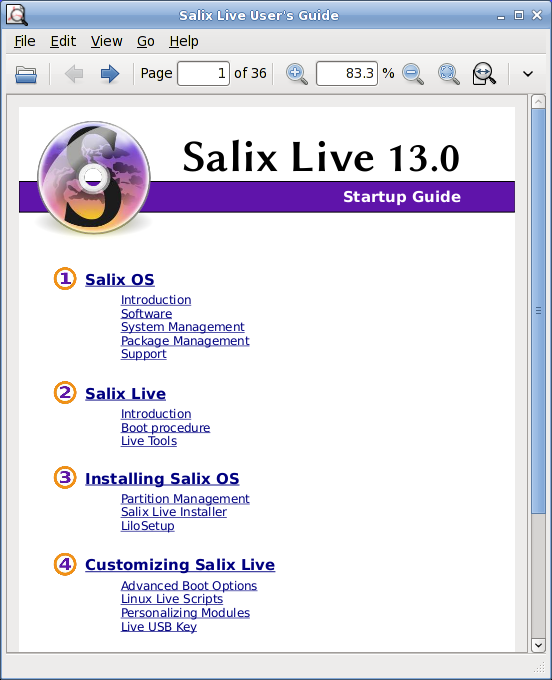Open the System Management link
The image size is (552, 680).
(183, 327)
